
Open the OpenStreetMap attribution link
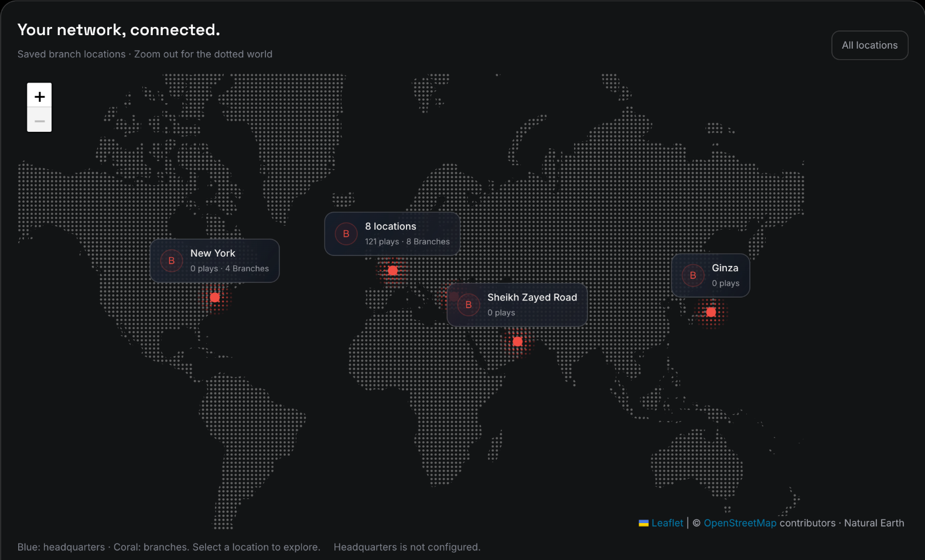point(740,523)
